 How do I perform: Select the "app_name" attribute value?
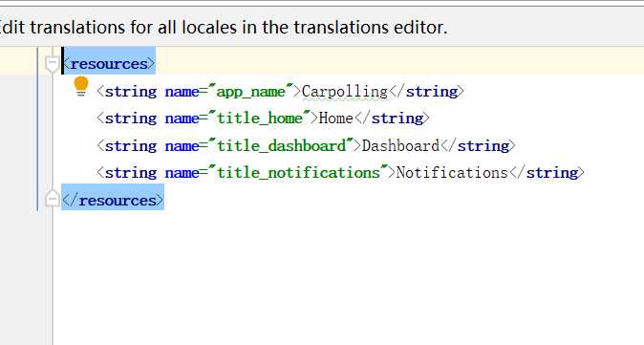click(251, 92)
